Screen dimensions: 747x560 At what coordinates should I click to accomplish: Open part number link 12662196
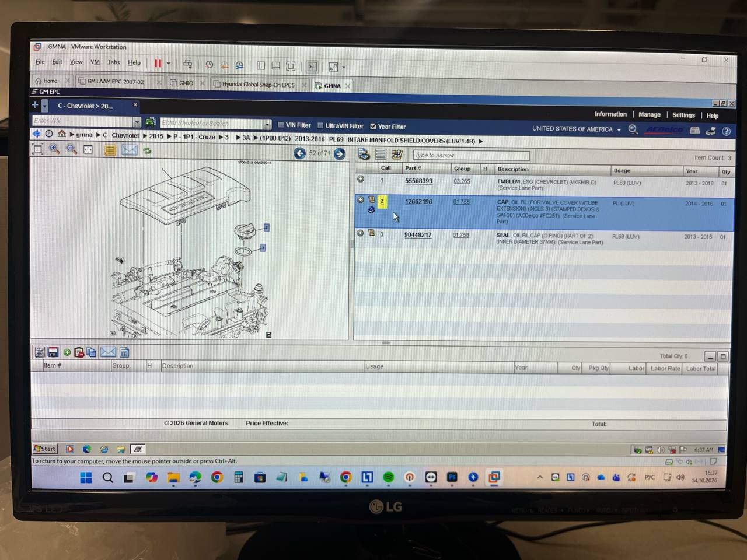tap(418, 202)
